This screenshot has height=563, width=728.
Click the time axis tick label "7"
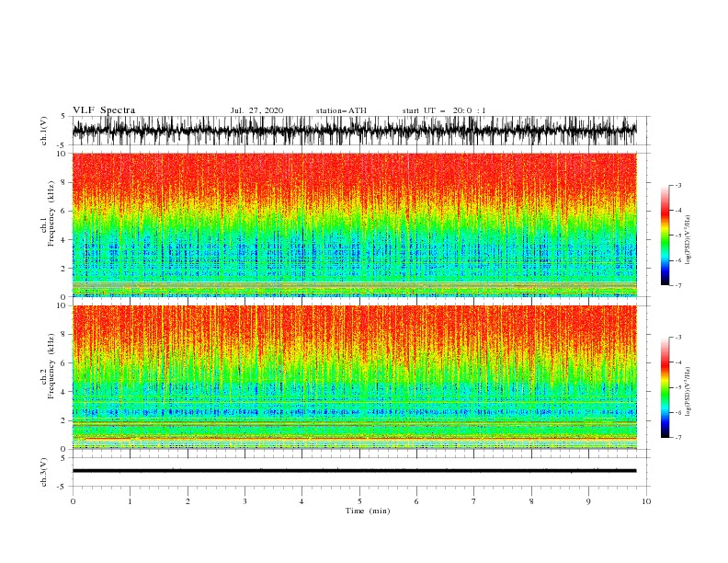point(474,501)
